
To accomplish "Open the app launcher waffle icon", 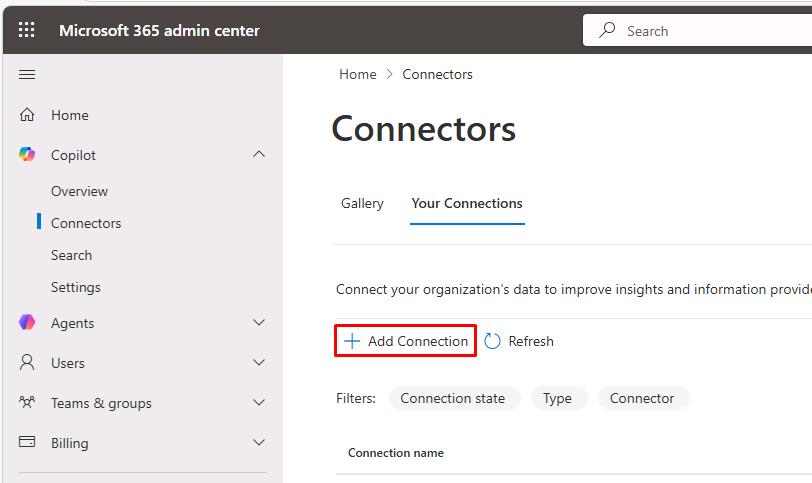I will (x=26, y=30).
